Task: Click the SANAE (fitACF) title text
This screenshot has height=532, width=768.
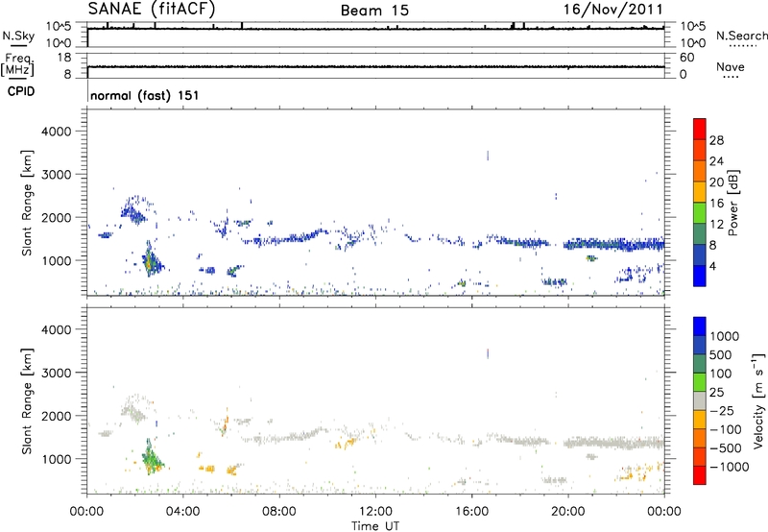Action: pyautogui.click(x=151, y=9)
